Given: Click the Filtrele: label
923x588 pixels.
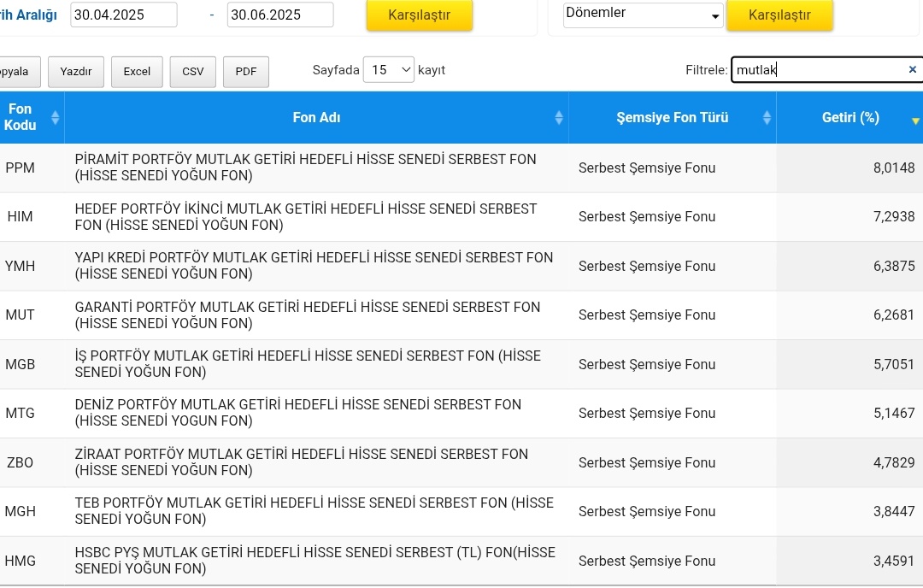Looking at the screenshot, I should tap(707, 70).
